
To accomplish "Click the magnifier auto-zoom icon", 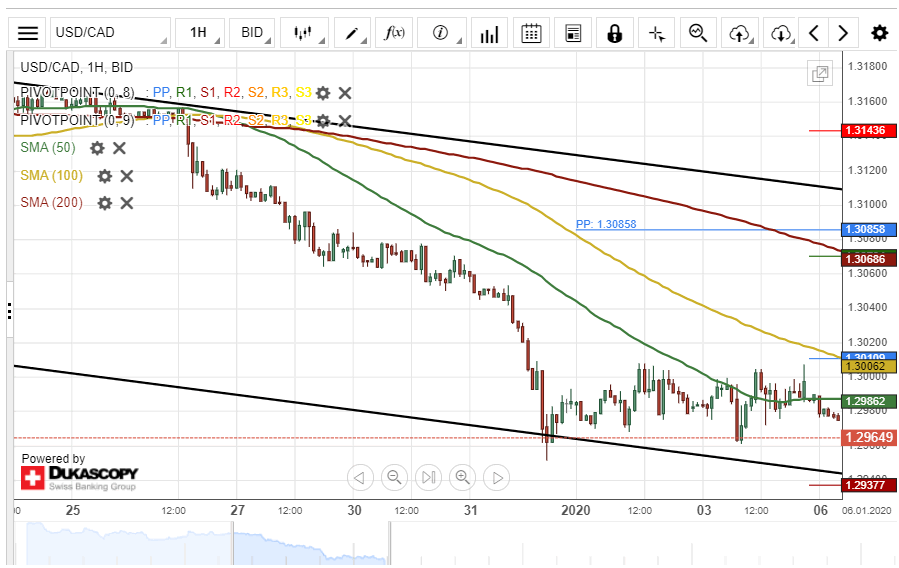I will 698,33.
